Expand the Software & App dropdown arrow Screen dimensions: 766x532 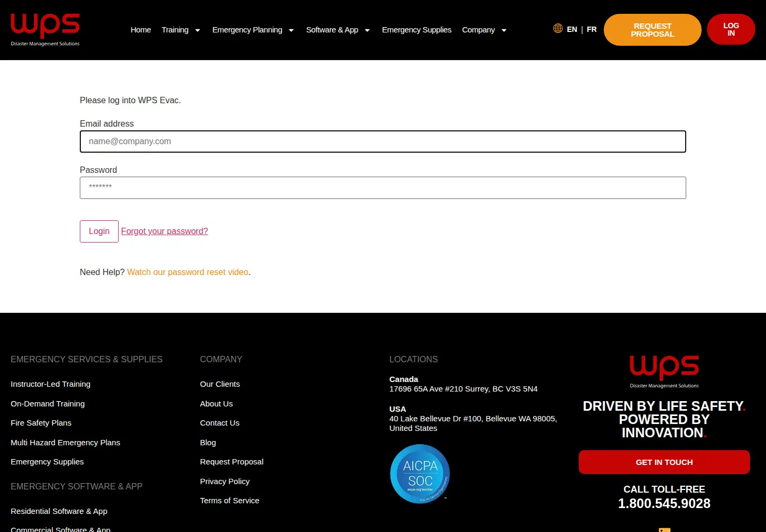pos(367,30)
